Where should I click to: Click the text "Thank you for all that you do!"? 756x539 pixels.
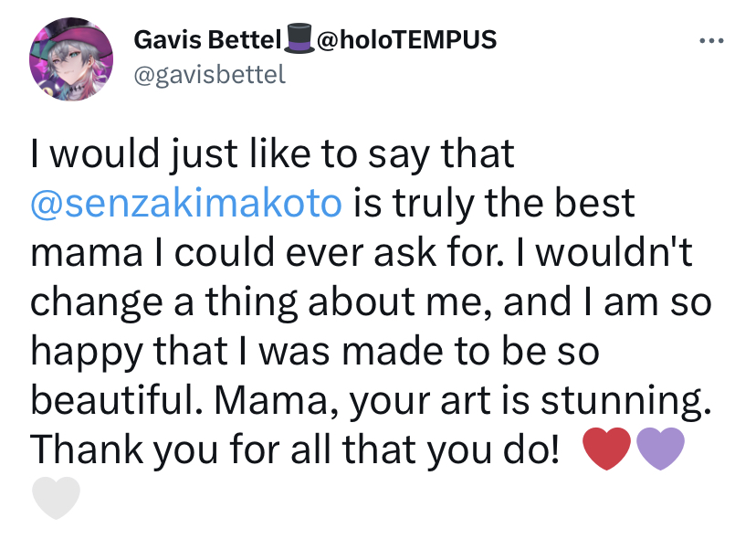(294, 449)
